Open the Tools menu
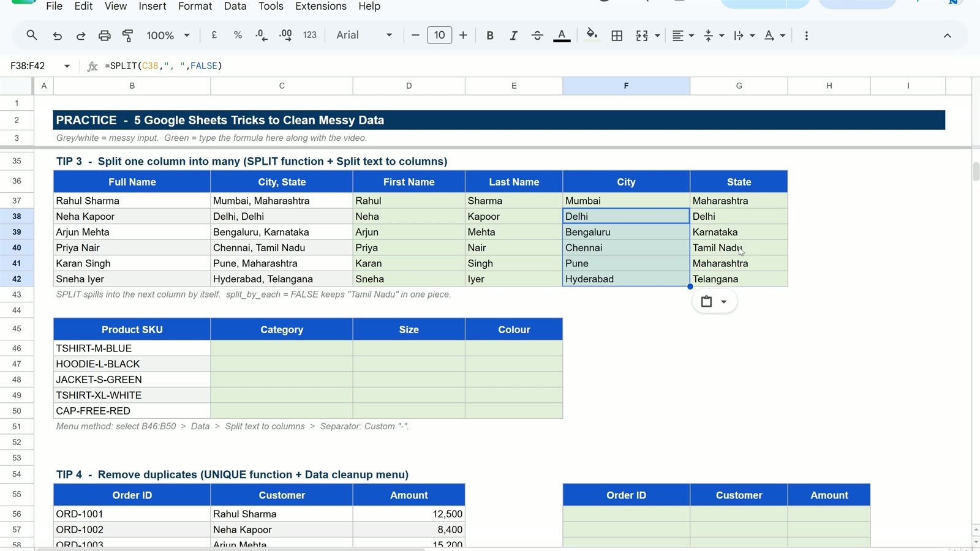980x551 pixels. point(271,6)
